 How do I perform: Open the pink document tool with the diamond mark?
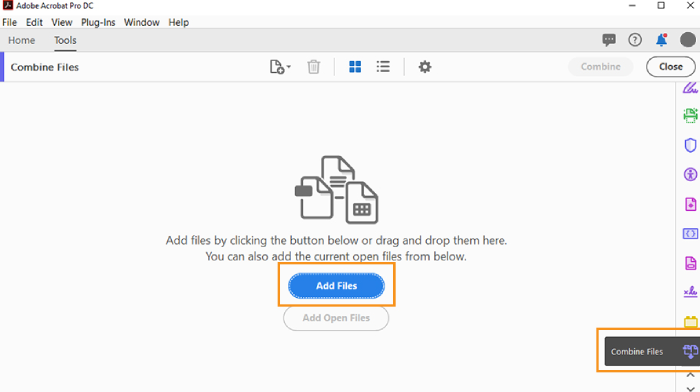click(x=690, y=204)
